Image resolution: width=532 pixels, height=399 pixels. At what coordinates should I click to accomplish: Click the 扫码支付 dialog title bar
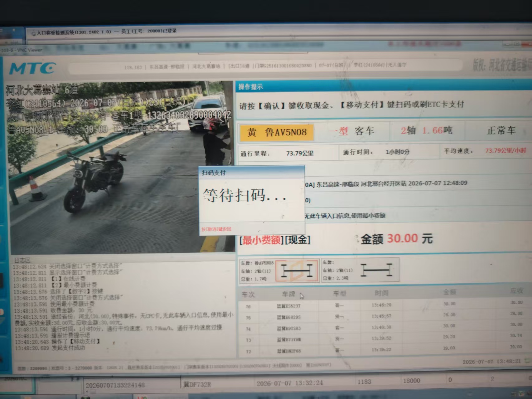click(x=251, y=173)
